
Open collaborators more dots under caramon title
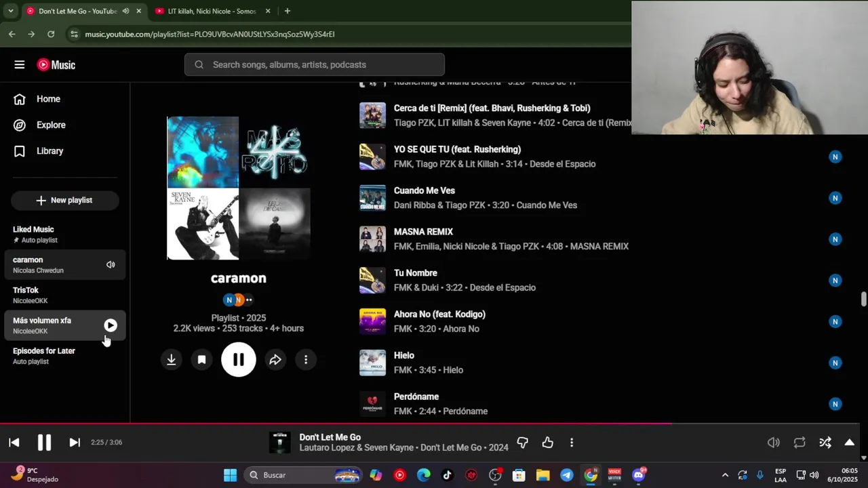click(x=249, y=300)
